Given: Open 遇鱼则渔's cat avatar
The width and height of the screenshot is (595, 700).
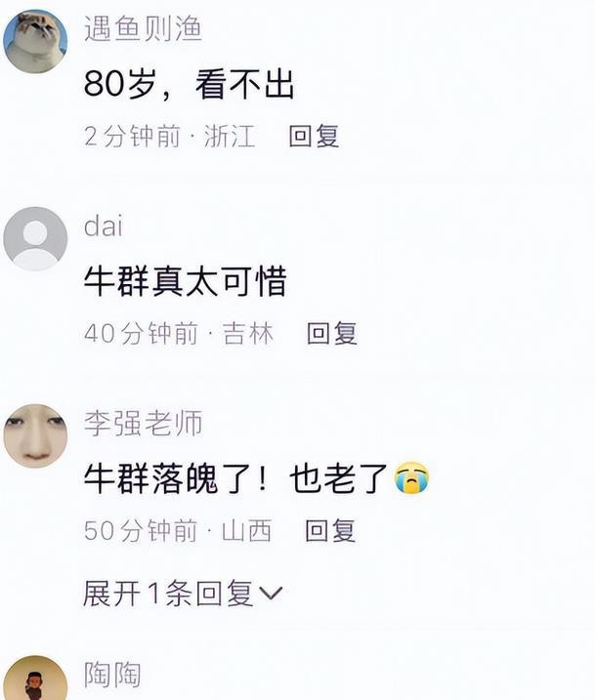Looking at the screenshot, I should click(35, 41).
